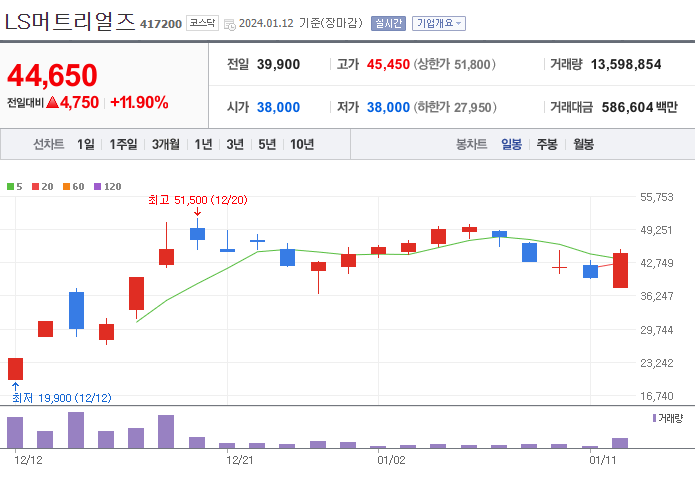
Task: Click the 하한가 27,950 text
Action: [455, 107]
